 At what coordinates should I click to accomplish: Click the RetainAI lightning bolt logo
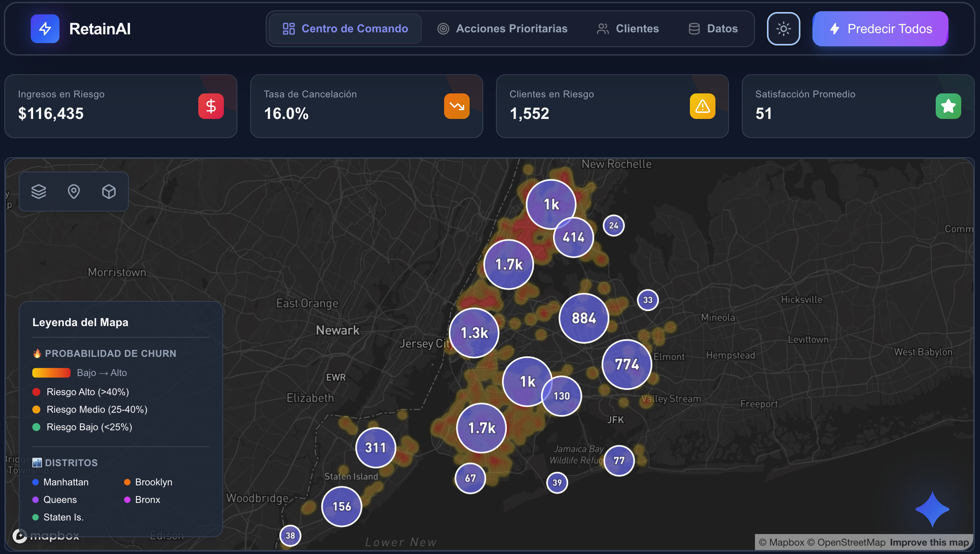point(45,29)
